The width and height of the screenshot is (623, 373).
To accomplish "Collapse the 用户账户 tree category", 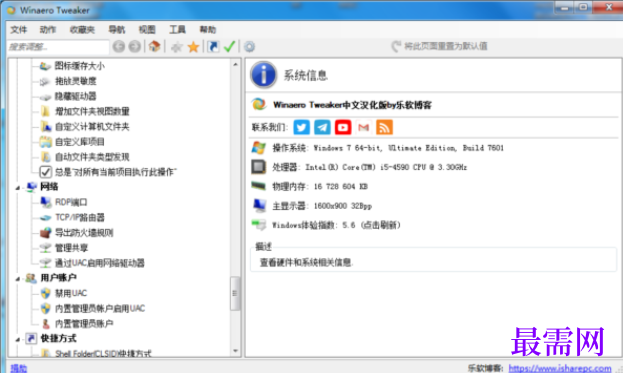I will [17, 279].
